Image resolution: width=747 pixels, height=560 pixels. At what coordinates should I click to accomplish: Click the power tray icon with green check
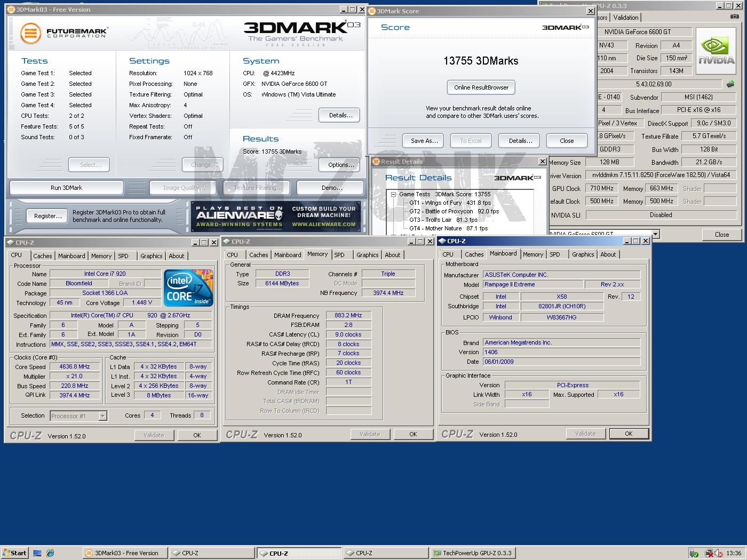[x=694, y=554]
